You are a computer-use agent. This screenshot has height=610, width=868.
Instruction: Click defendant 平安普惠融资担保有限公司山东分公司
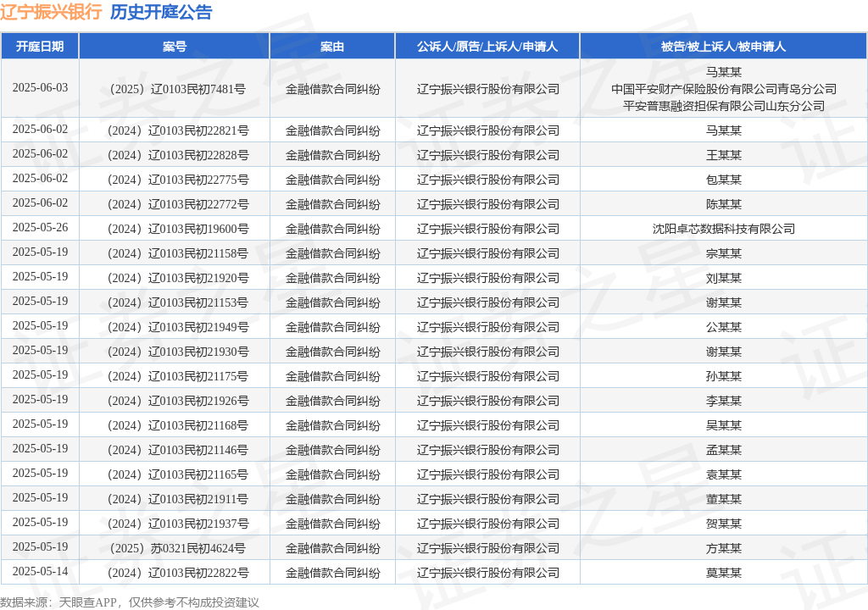pyautogui.click(x=724, y=106)
